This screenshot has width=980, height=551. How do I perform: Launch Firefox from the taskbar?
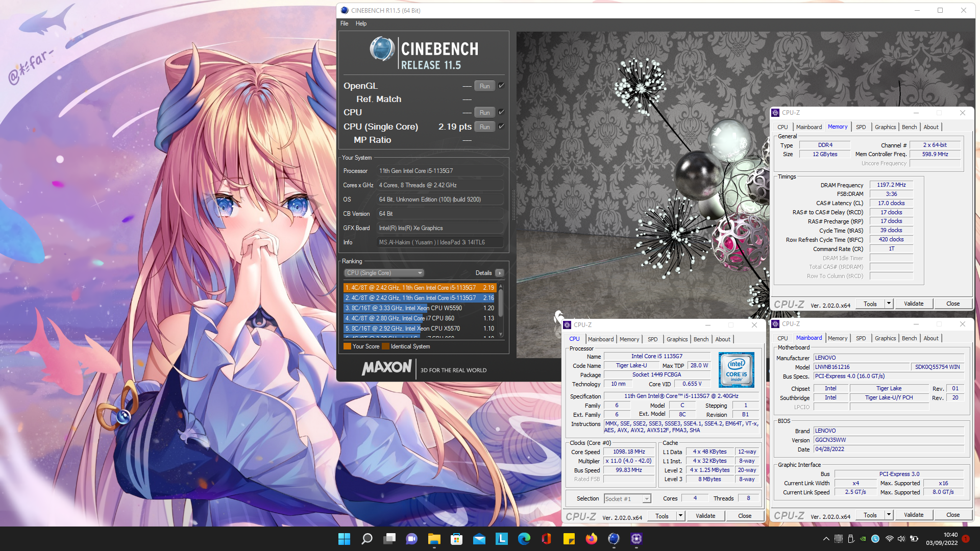point(592,539)
